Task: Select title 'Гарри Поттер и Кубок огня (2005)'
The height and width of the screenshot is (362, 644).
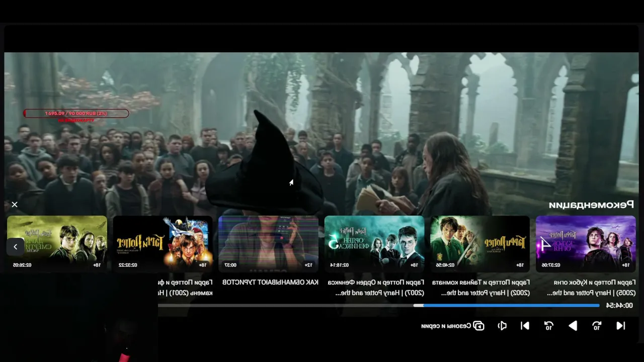Action: tap(591, 287)
